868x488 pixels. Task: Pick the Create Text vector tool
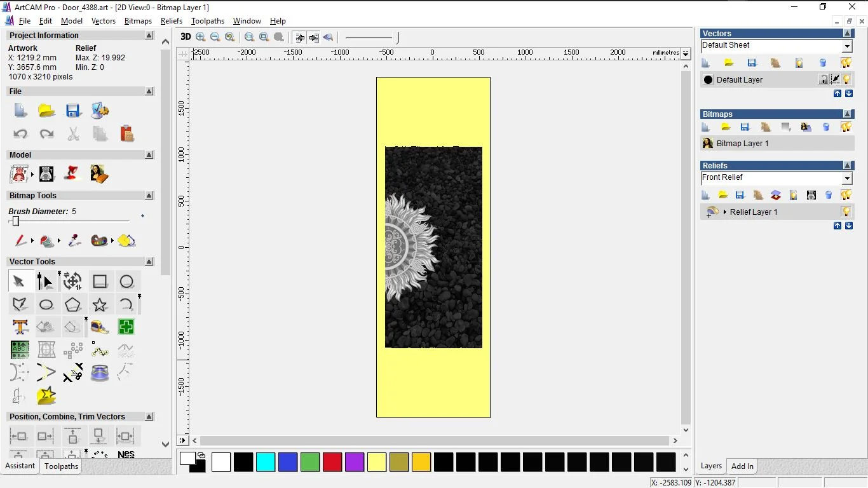[x=20, y=327]
